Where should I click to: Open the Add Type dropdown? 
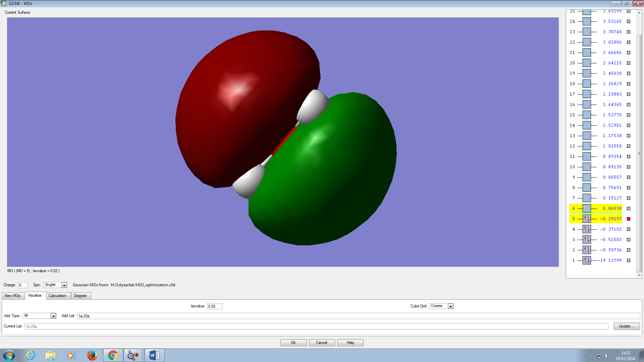click(x=53, y=316)
